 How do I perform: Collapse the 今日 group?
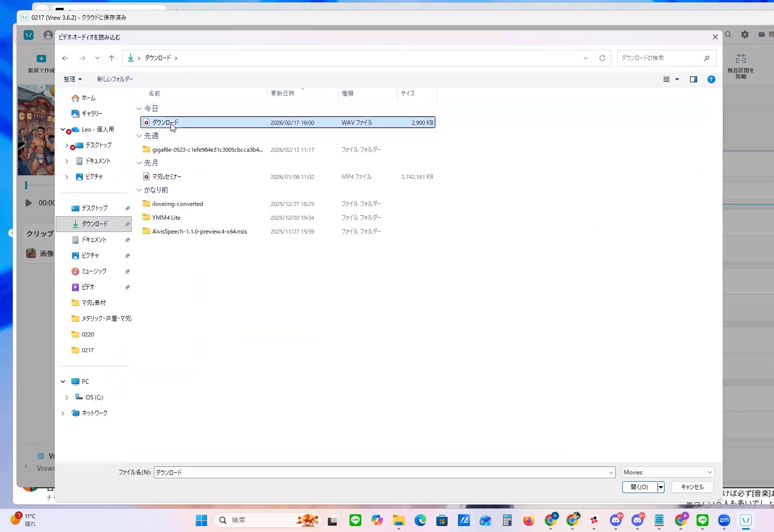coord(140,109)
